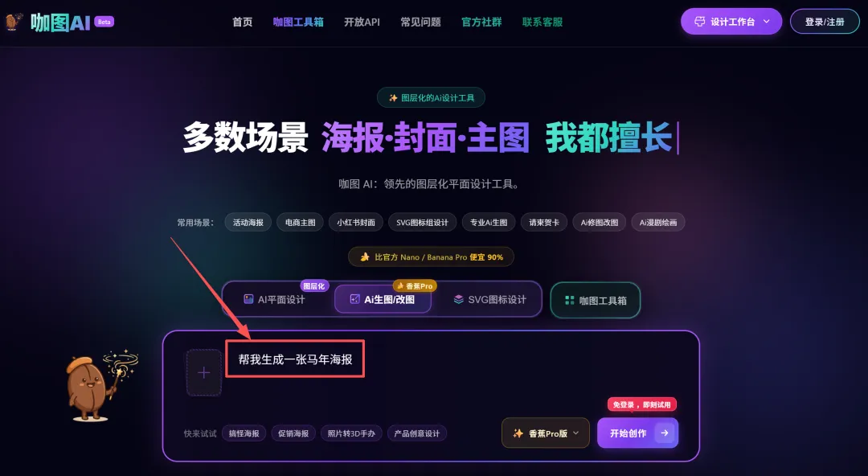Click the coffee bean mascot character
868x476 pixels.
click(x=101, y=385)
